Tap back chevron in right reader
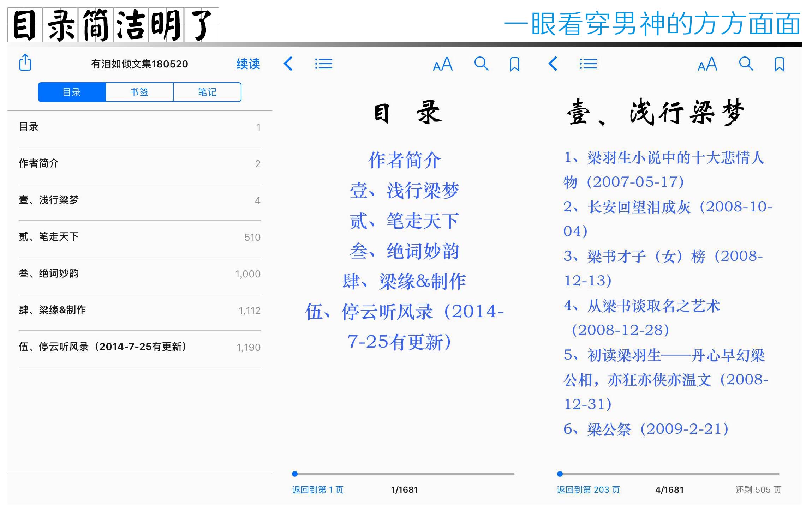This screenshot has width=812, height=511. pos(553,64)
